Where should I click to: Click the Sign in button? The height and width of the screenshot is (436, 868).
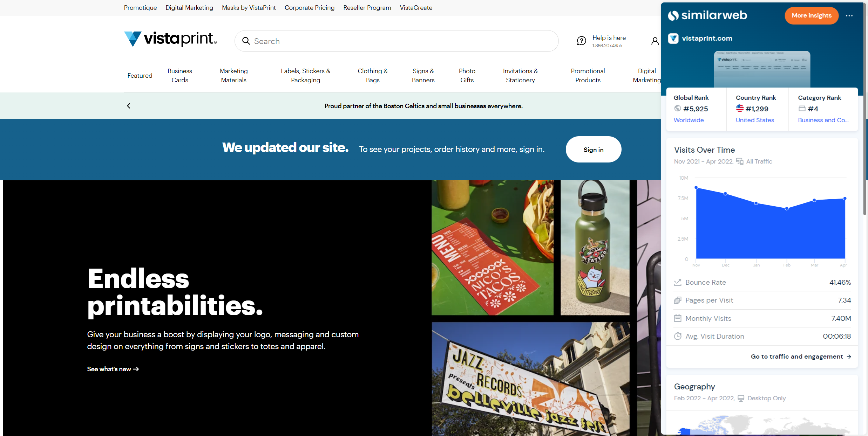click(x=594, y=150)
